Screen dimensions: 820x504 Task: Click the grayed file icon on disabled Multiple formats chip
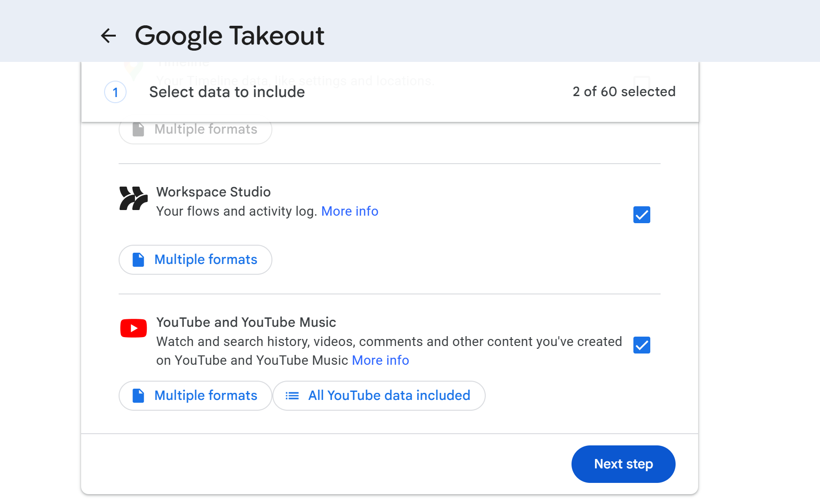pyautogui.click(x=138, y=129)
